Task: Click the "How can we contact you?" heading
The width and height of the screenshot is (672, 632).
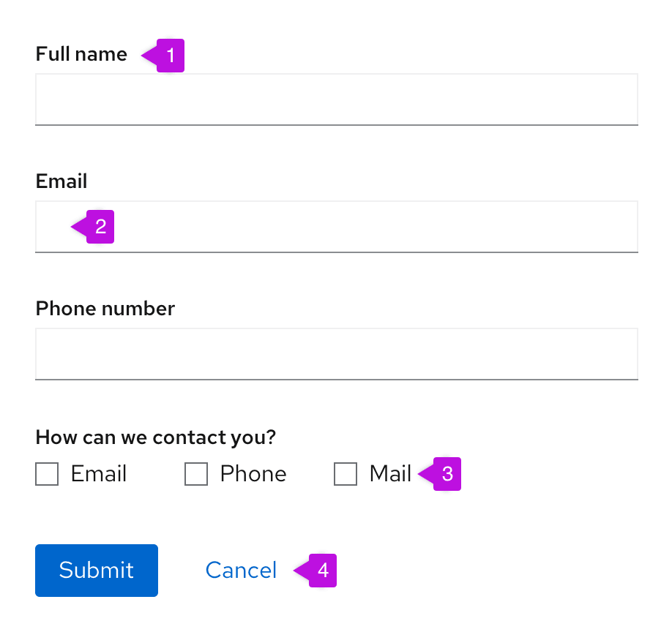Action: tap(155, 437)
